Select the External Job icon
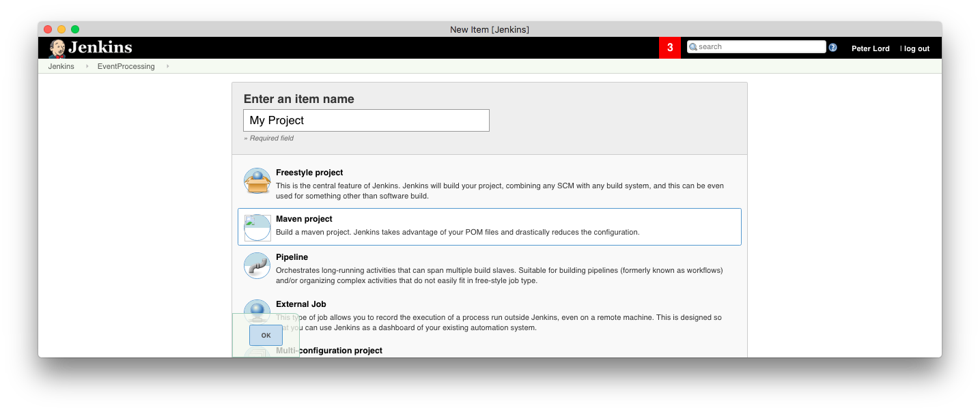980x412 pixels. (257, 311)
